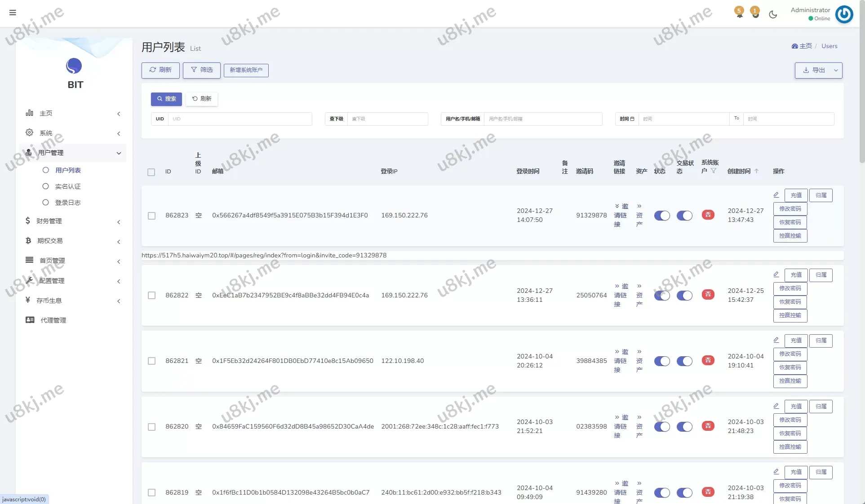Check the checkbox for user 862822
865x504 pixels.
[152, 296]
